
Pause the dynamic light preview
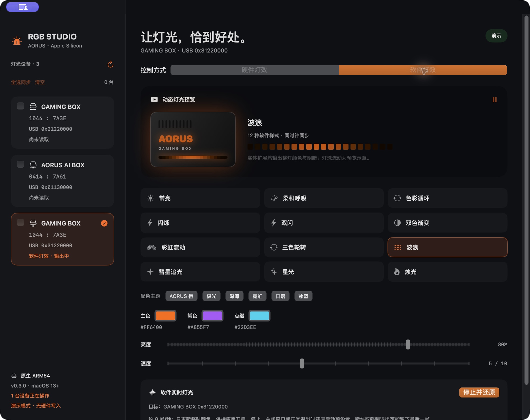pos(494,100)
